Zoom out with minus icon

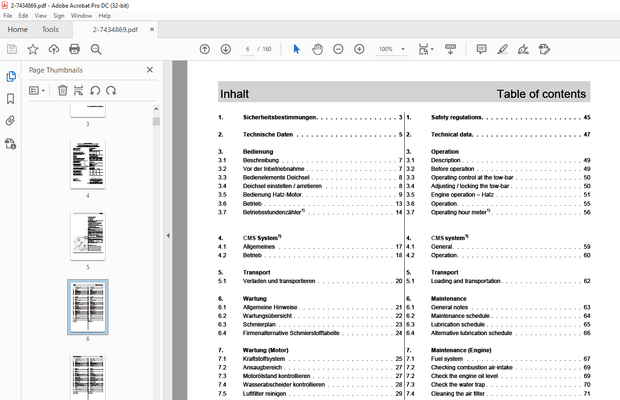[338, 49]
